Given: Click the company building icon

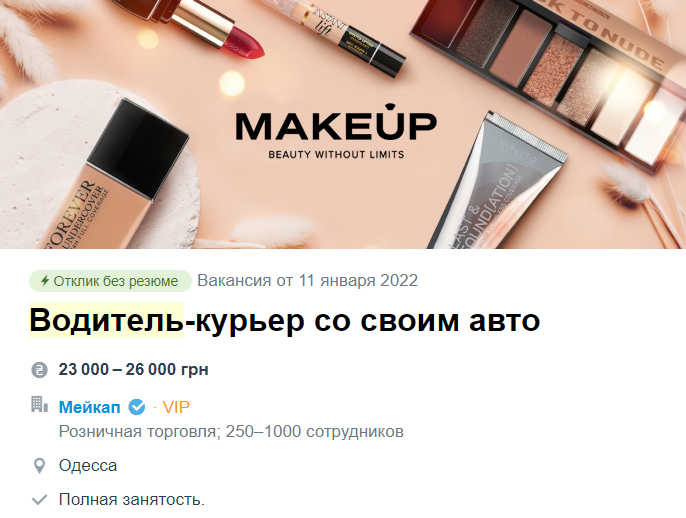Looking at the screenshot, I should tap(39, 404).
